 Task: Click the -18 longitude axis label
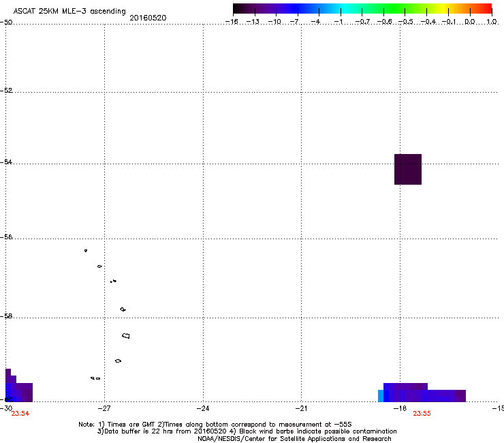[x=400, y=408]
